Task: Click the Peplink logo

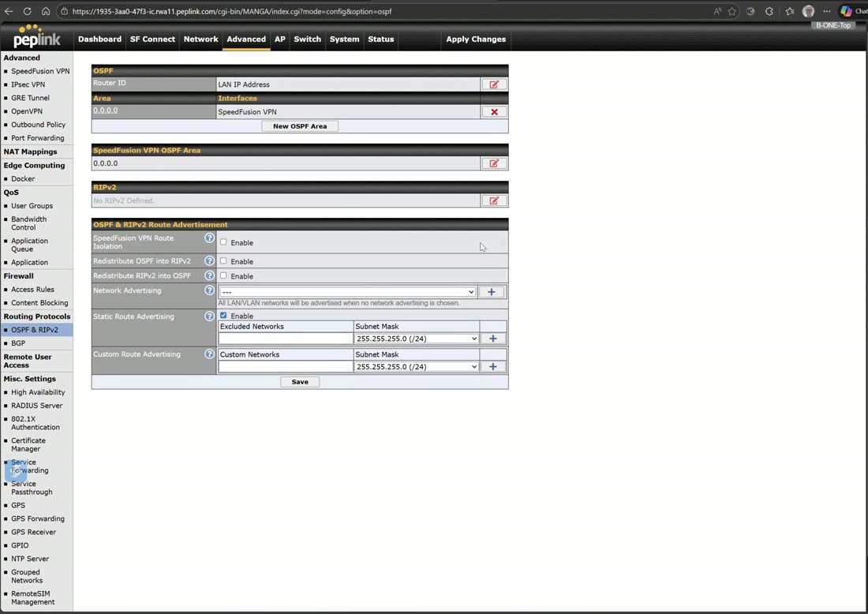Action: [36, 36]
